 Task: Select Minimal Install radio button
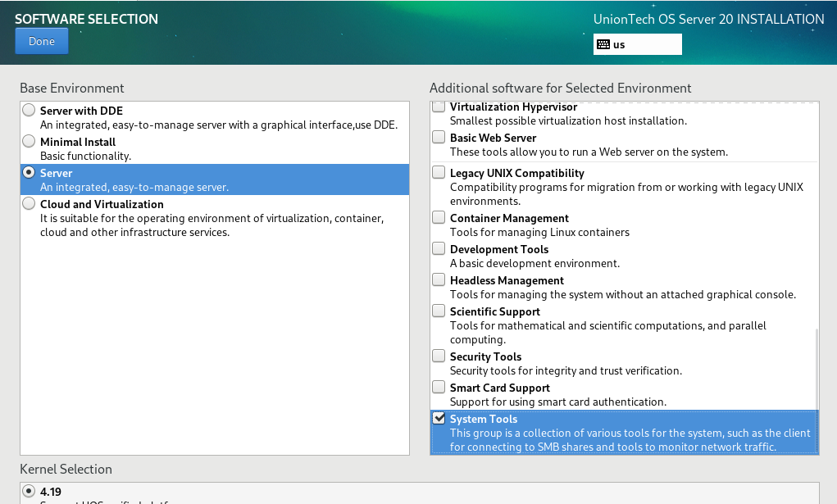(x=29, y=141)
